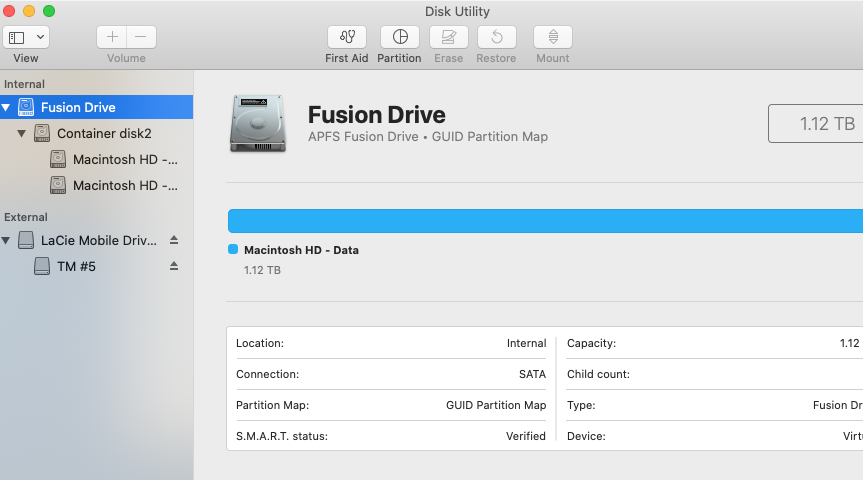Click the Restore toolbar icon
The height and width of the screenshot is (480, 863).
(497, 37)
